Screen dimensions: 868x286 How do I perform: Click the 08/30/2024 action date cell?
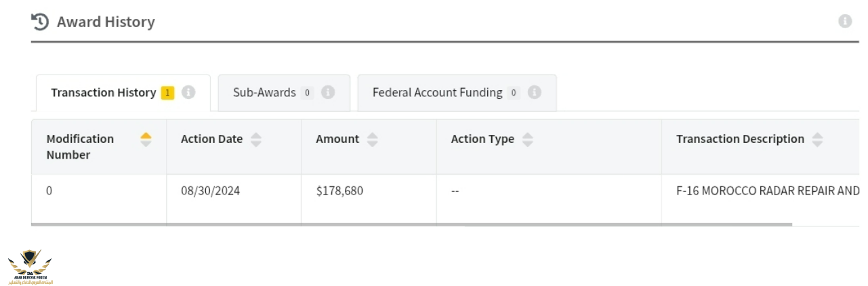210,191
